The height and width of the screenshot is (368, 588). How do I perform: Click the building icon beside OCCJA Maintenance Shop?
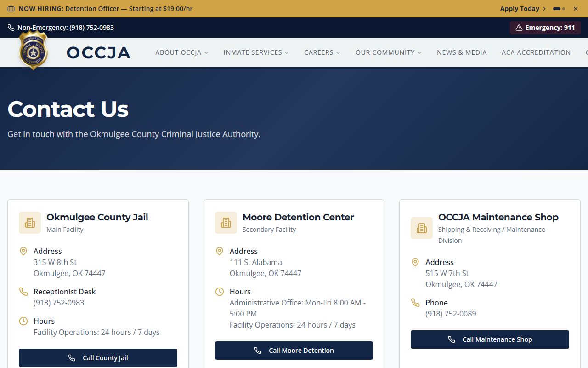tap(422, 228)
